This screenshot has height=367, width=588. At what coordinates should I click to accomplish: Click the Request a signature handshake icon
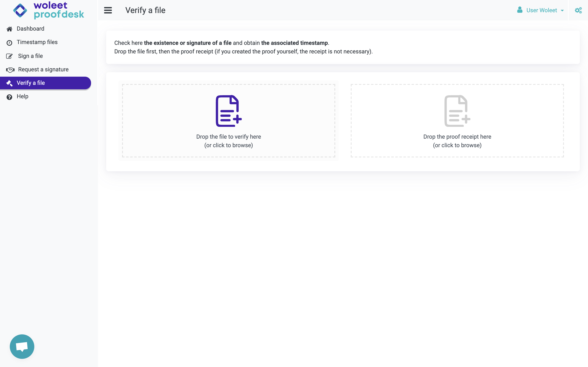coord(10,70)
